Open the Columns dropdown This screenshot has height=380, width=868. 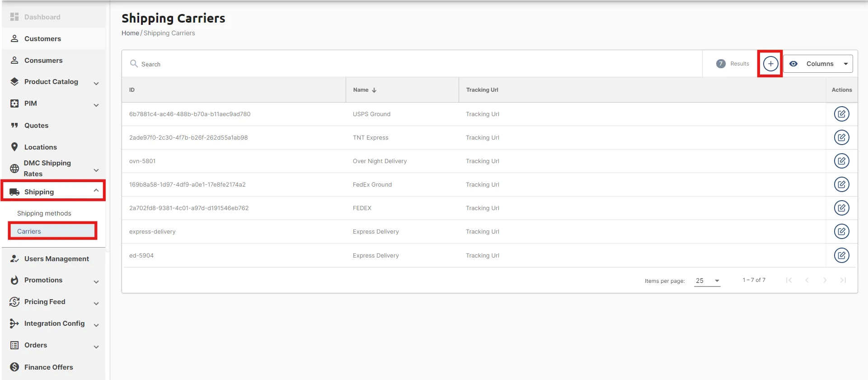[x=818, y=64]
